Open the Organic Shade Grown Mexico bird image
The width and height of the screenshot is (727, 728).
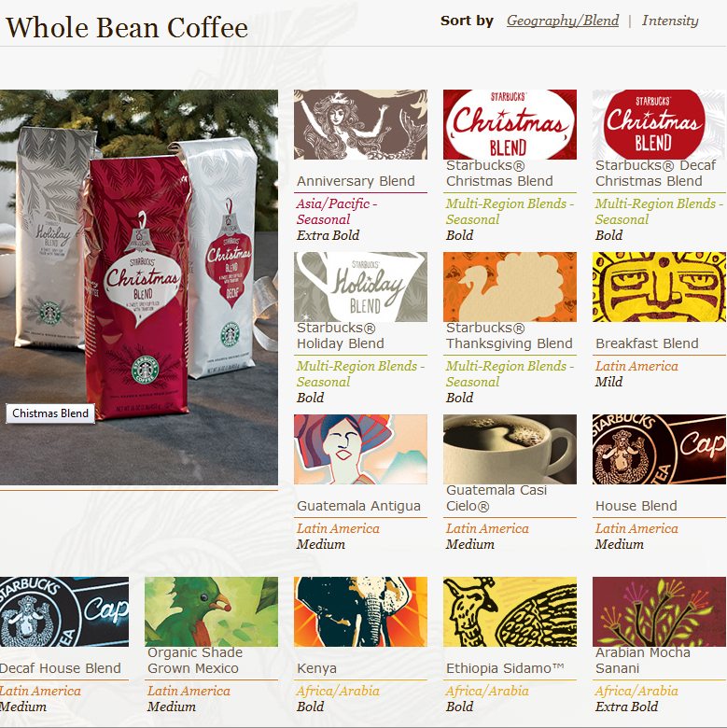pos(211,612)
